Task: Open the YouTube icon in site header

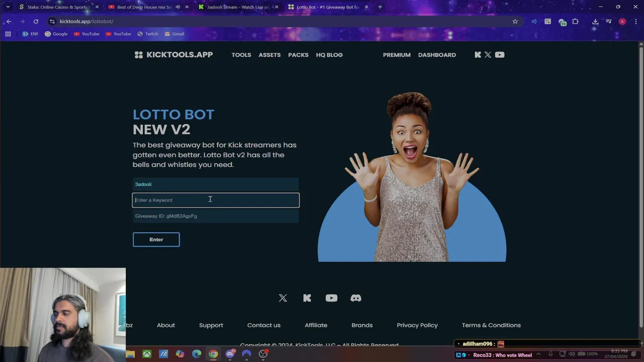Action: [x=500, y=55]
